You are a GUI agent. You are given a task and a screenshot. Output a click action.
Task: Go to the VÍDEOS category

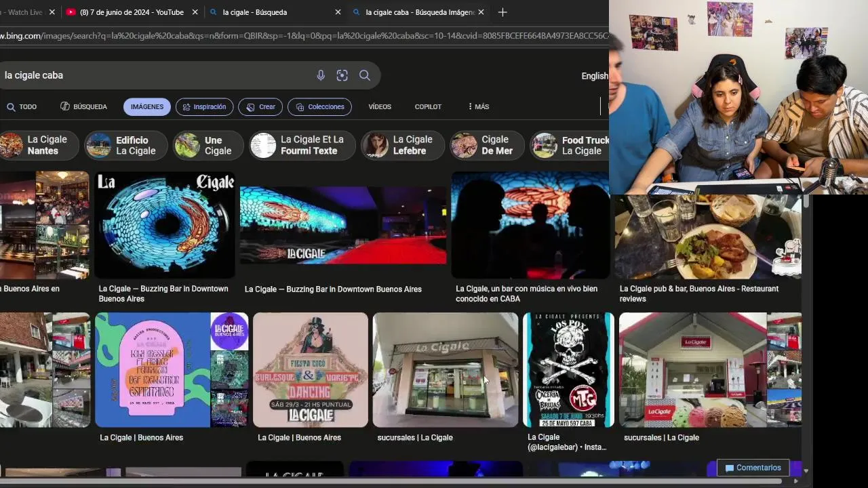380,106
